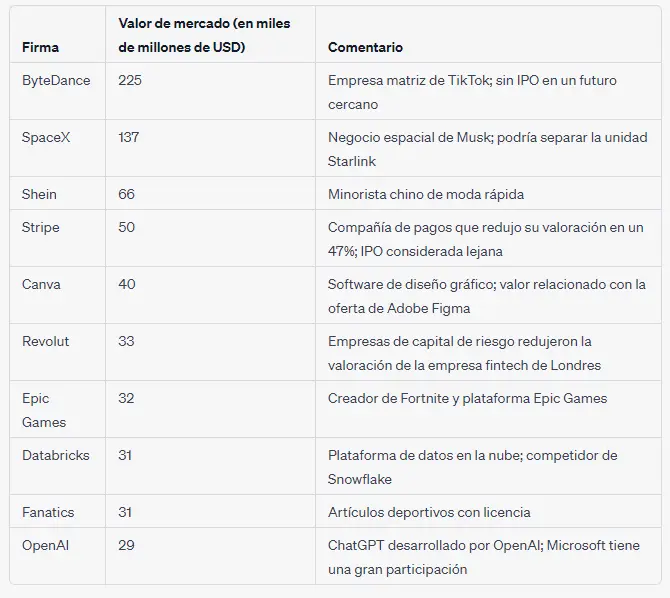
Task: Click the Shein row name
Action: click(39, 194)
